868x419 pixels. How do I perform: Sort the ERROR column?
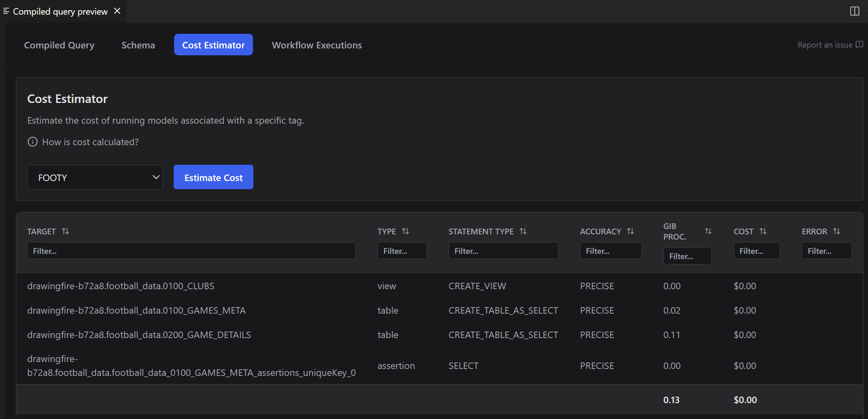(x=837, y=231)
